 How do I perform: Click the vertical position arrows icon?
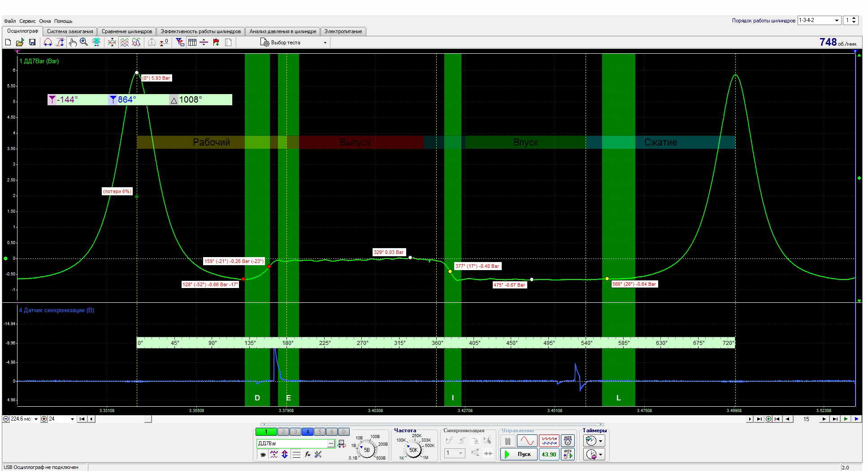[284, 454]
